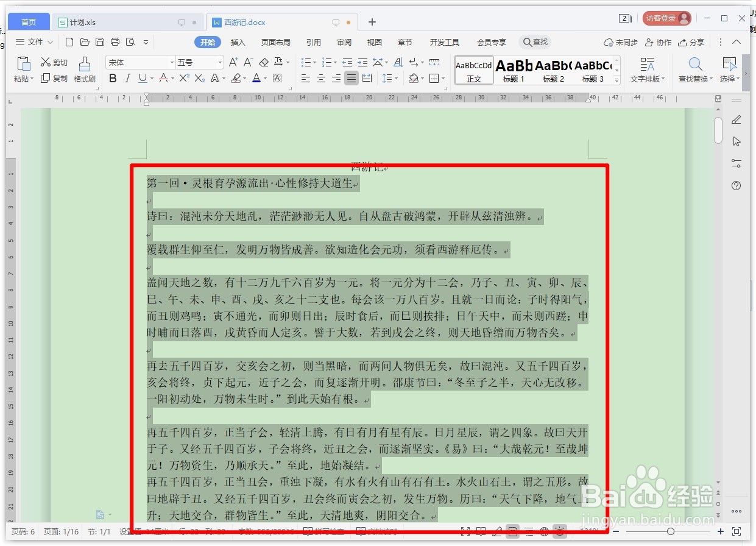Switch to the 页面布局 ribbon tab
Image resolution: width=756 pixels, height=546 pixels.
[275, 42]
